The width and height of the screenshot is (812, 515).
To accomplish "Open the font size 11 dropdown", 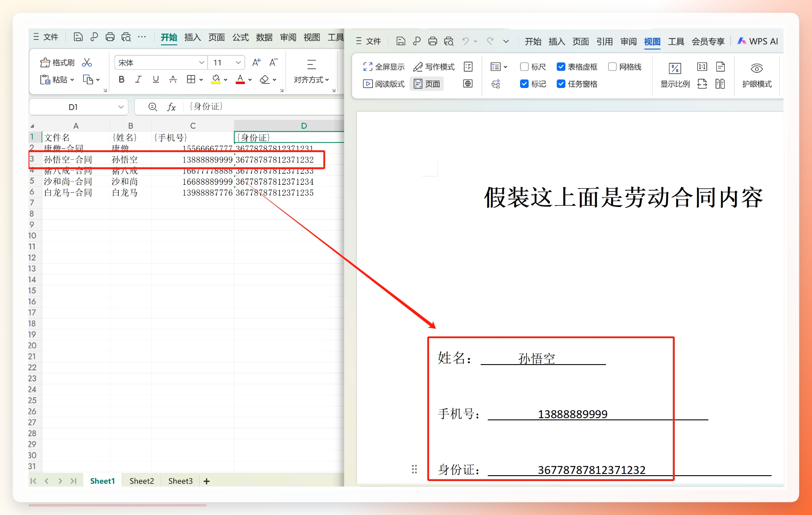I will tap(238, 62).
